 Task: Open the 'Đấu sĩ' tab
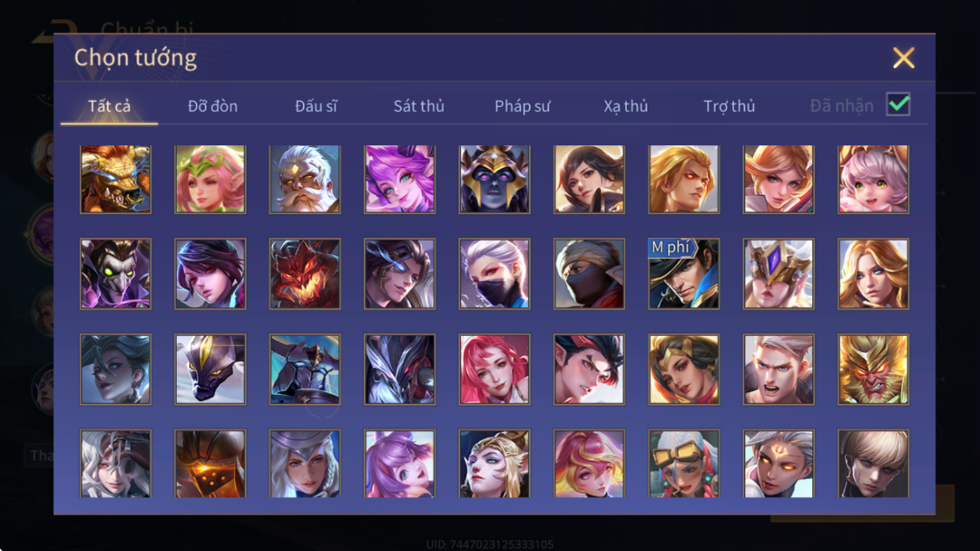click(317, 106)
